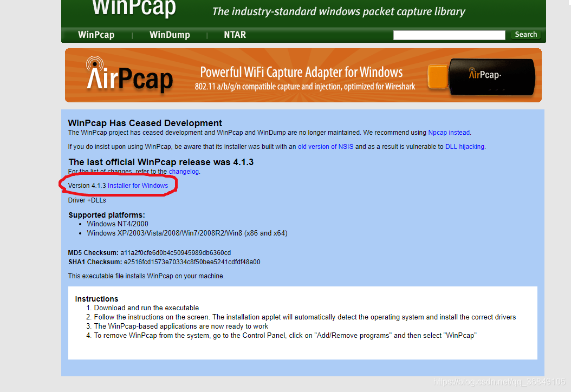Image resolution: width=571 pixels, height=392 pixels.
Task: Open the NTAR navigation tab
Action: [x=235, y=35]
